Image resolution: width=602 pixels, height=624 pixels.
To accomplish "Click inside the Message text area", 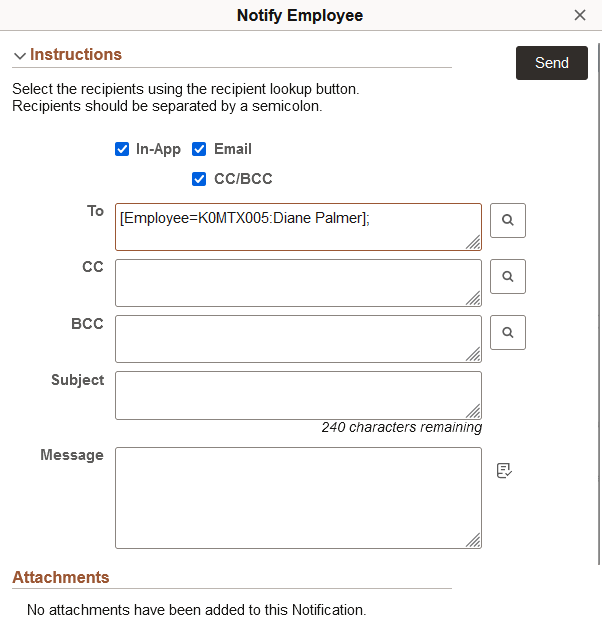I will coord(298,498).
